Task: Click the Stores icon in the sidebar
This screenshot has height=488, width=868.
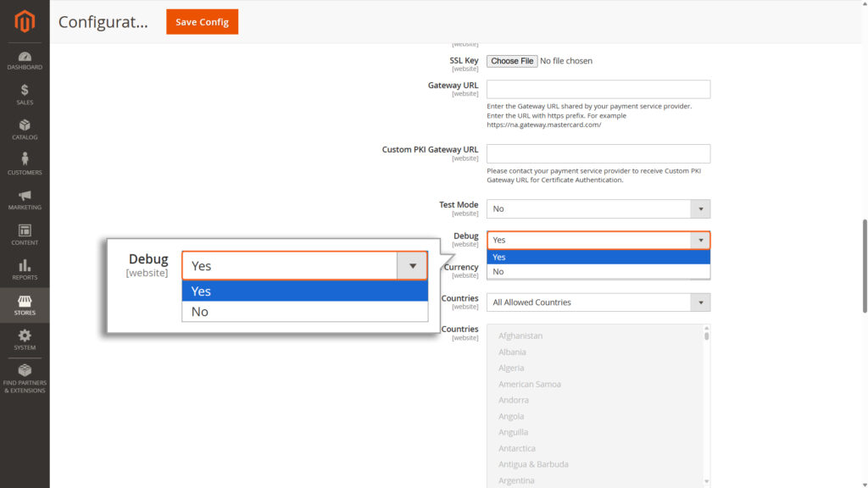Action: [x=25, y=305]
